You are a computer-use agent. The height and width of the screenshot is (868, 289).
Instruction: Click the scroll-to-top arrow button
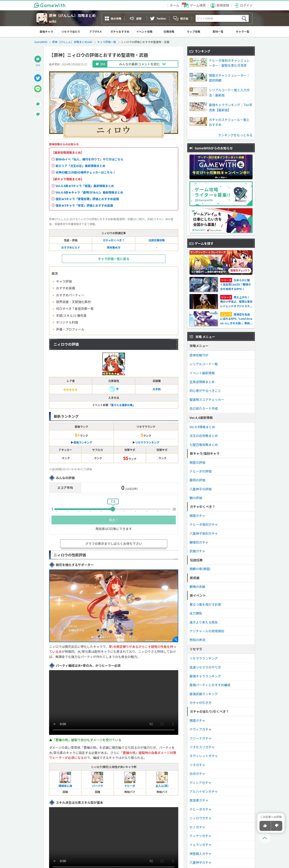(265, 838)
